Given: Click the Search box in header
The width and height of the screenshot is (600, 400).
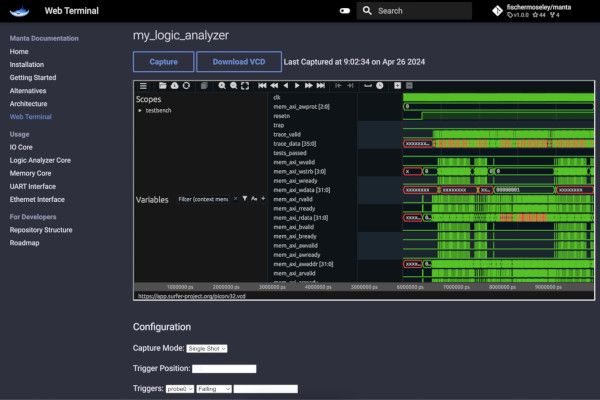Looking at the screenshot, I should click(x=414, y=11).
